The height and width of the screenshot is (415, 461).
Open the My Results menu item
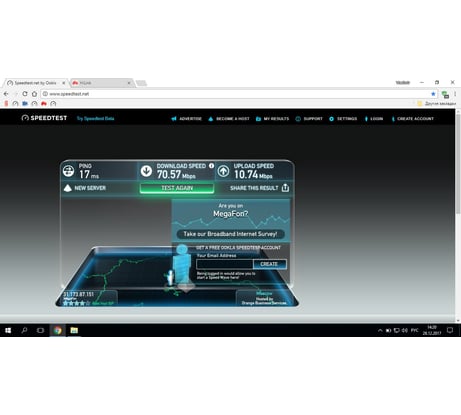pyautogui.click(x=273, y=119)
